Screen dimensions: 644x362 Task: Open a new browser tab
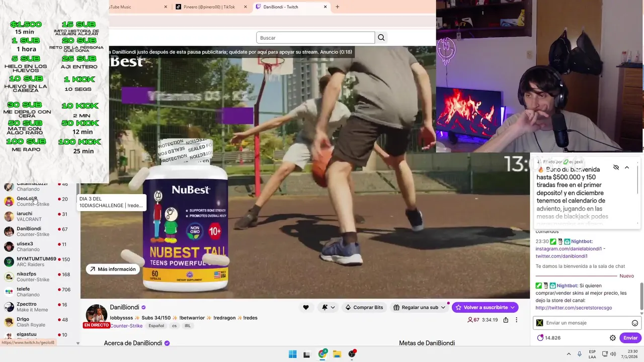pyautogui.click(x=337, y=7)
